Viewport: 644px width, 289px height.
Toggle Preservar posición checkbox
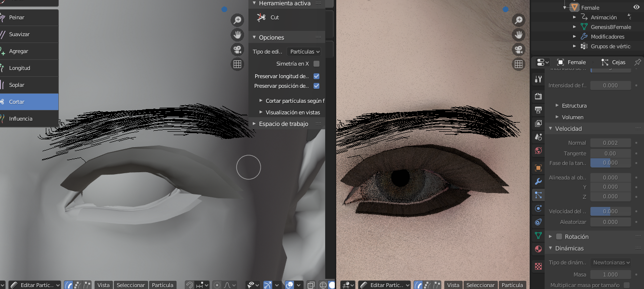pyautogui.click(x=316, y=86)
